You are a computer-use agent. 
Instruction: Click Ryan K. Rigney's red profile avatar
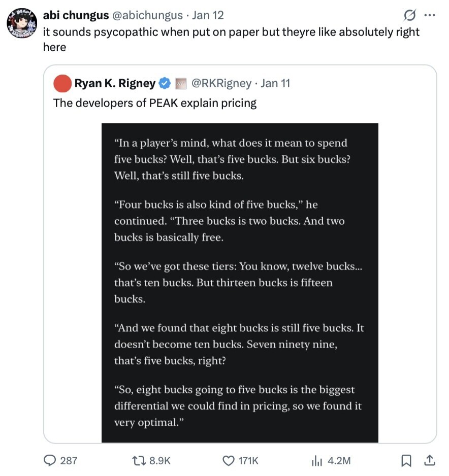[x=62, y=83]
